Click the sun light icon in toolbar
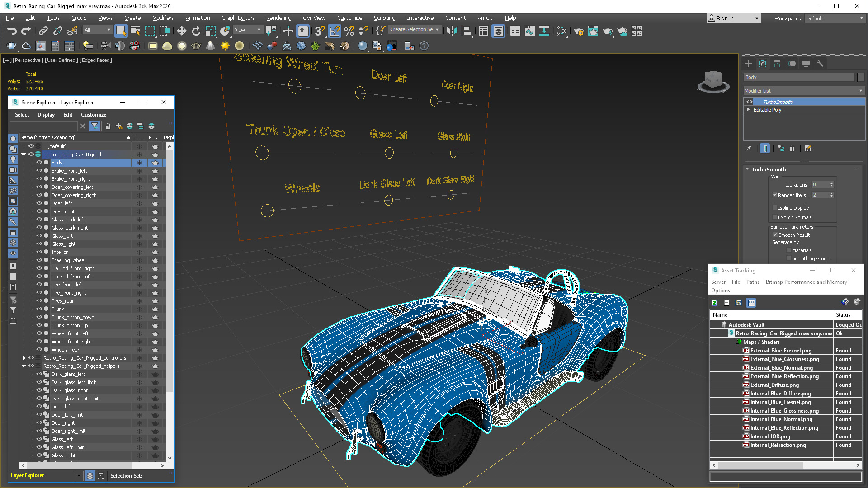Image resolution: width=868 pixels, height=488 pixels. point(225,46)
